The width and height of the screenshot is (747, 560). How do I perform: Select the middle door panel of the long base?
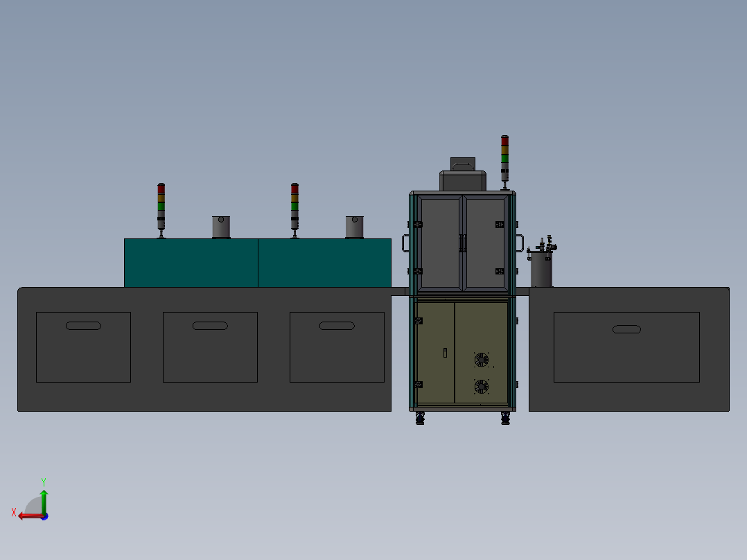point(210,347)
